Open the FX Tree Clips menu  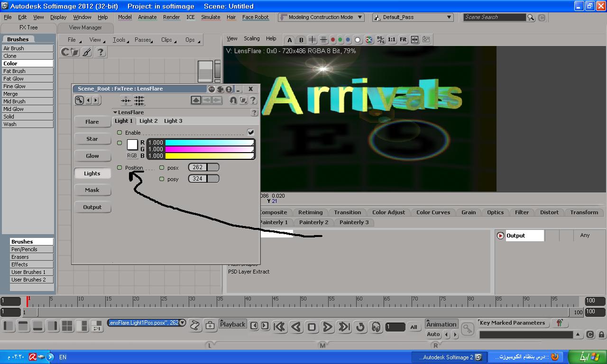[166, 40]
